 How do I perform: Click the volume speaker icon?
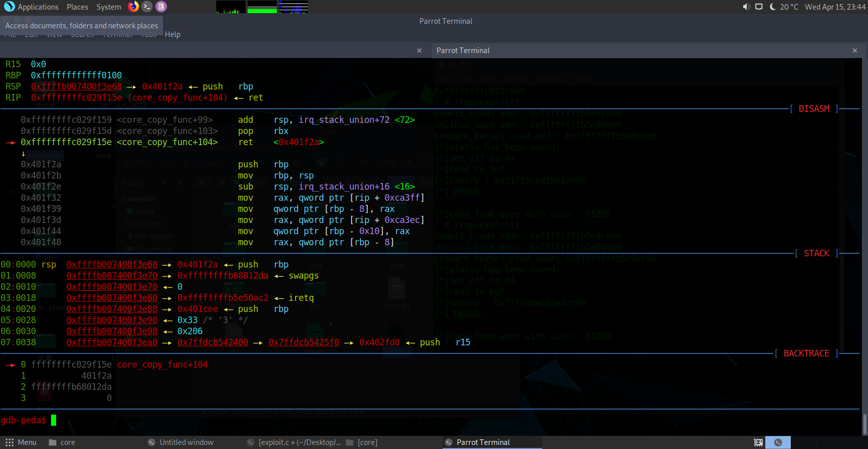coord(746,7)
